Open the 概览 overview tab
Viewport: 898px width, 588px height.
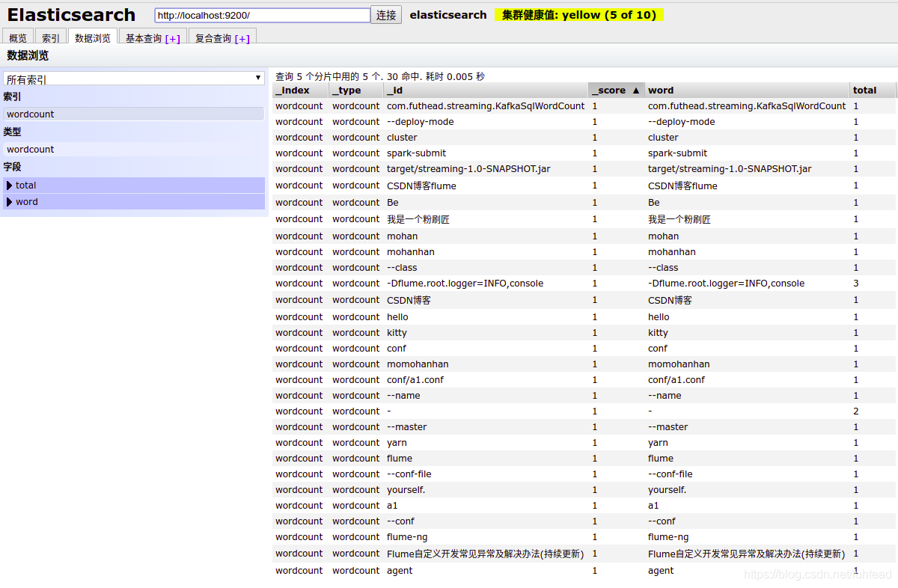[18, 38]
